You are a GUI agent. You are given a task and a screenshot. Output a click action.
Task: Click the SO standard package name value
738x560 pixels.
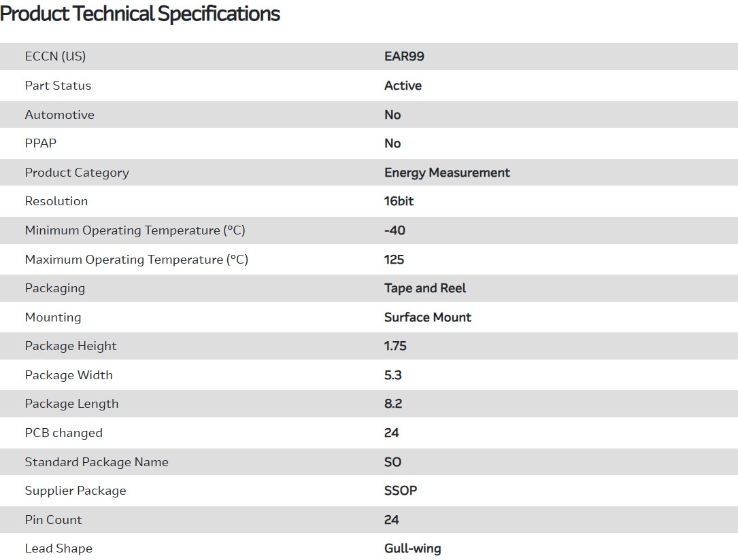(392, 462)
